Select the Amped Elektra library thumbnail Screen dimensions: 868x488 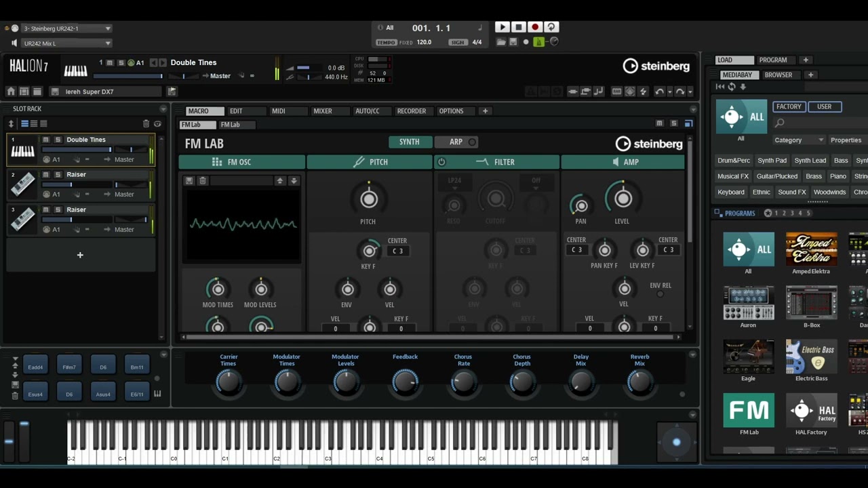[811, 249]
